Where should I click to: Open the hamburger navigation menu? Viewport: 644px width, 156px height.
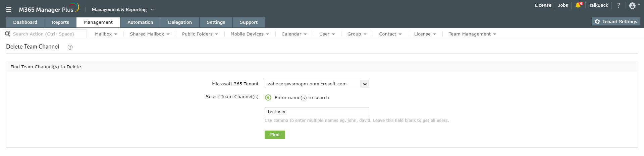tap(9, 10)
